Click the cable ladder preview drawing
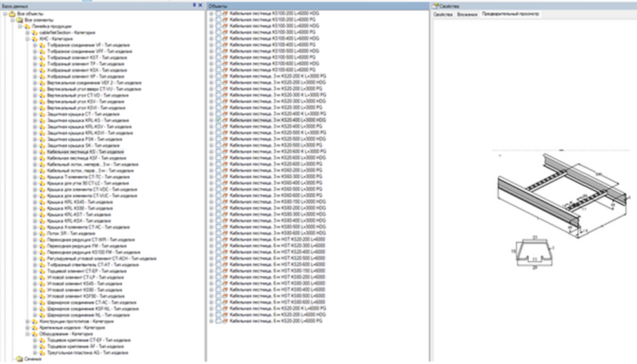The image size is (637, 364). pos(564,195)
